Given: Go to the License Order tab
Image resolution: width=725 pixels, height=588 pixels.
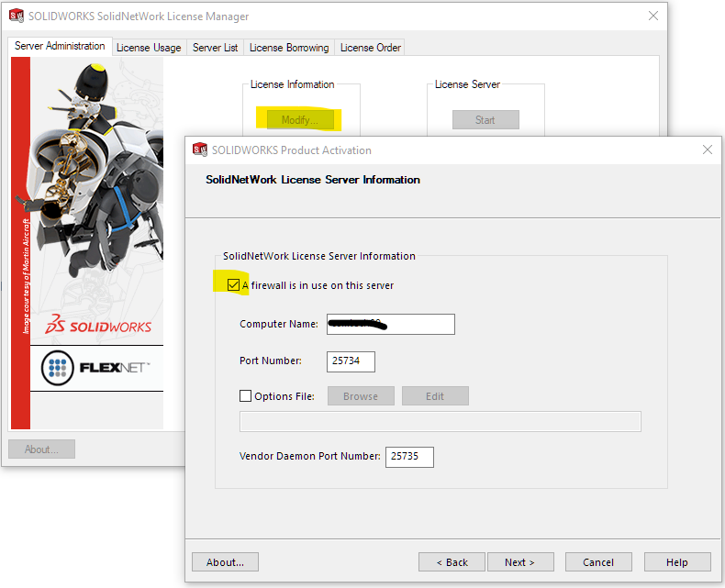Looking at the screenshot, I should (370, 48).
